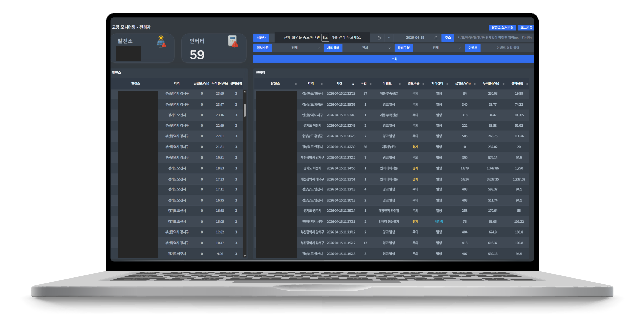
Task: Click the 5,814 금일 value cell
Action: pyautogui.click(x=465, y=179)
